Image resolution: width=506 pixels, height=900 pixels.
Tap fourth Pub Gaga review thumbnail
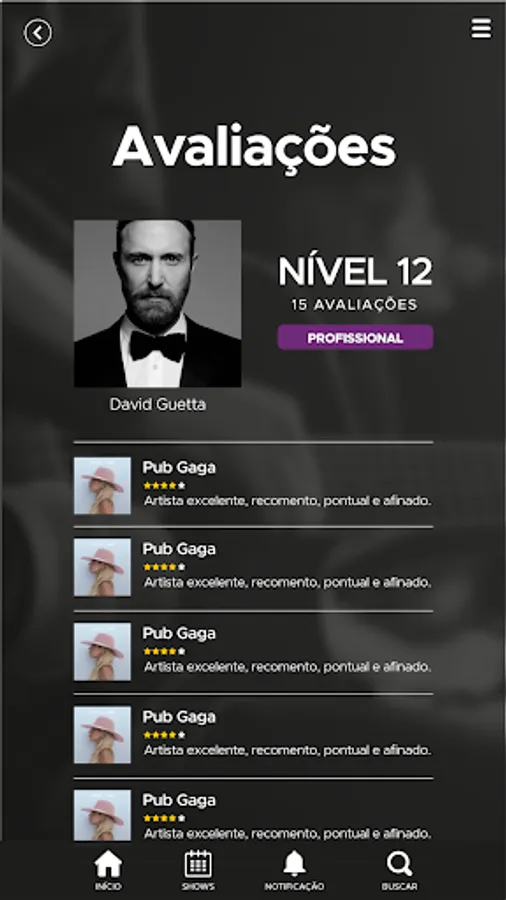point(102,735)
